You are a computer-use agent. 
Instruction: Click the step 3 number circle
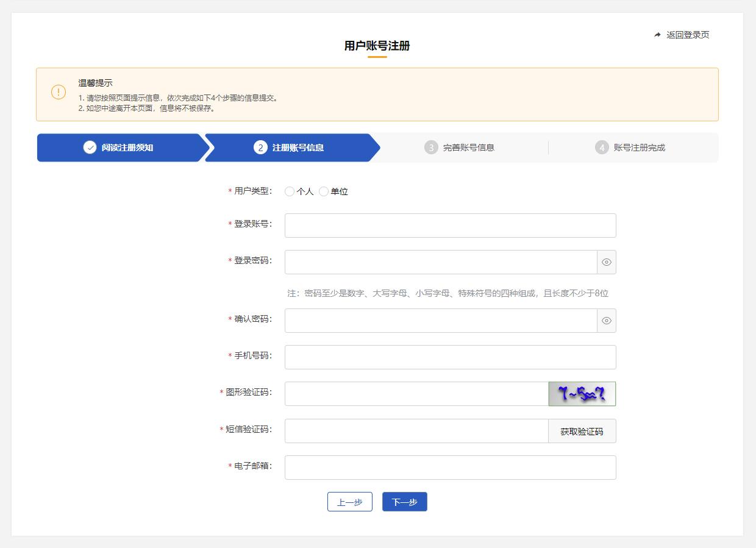(x=431, y=148)
